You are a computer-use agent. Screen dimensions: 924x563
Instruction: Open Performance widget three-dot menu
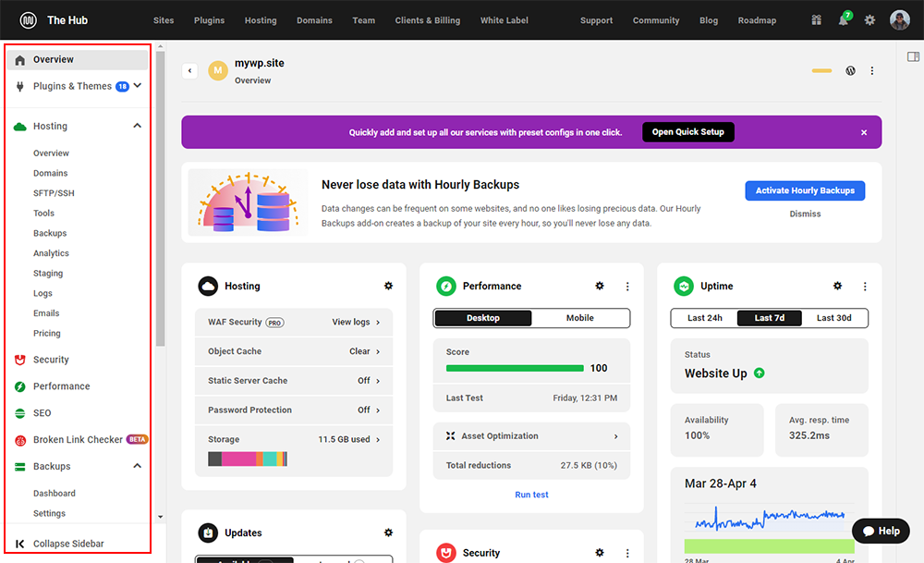(x=627, y=287)
